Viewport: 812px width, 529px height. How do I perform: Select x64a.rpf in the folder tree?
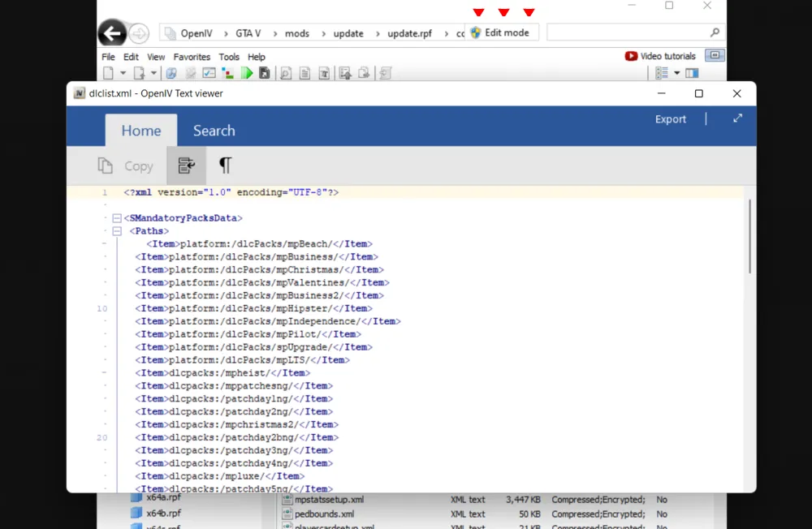pos(156,497)
